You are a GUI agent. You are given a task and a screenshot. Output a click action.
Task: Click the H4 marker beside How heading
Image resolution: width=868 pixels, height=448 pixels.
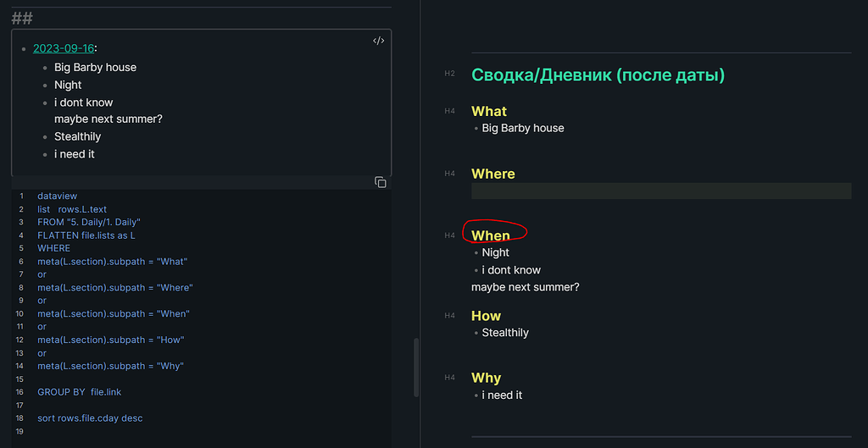click(449, 316)
